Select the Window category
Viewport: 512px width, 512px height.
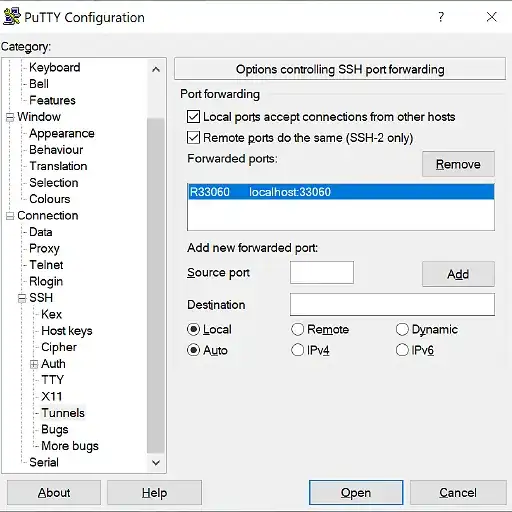39,117
